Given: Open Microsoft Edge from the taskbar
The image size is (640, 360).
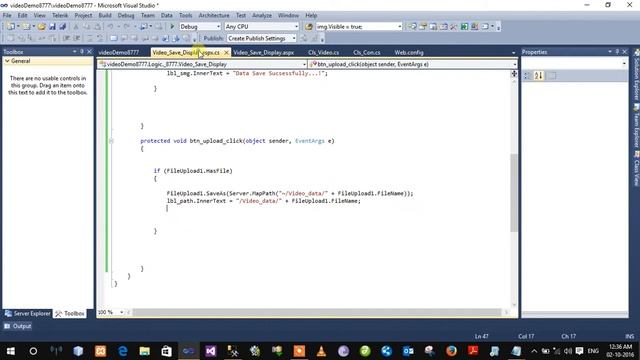Looking at the screenshot, I should coord(122,351).
